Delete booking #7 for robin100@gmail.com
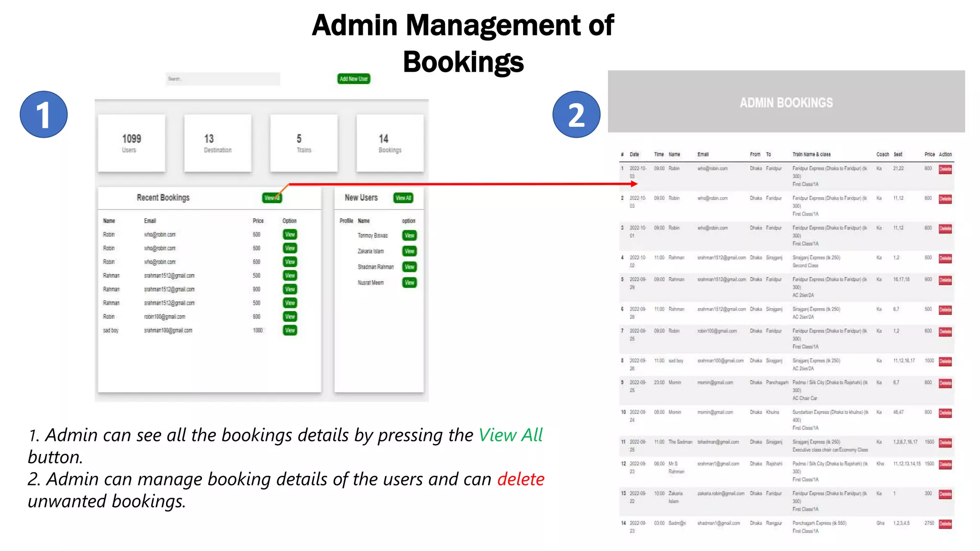980x551 pixels. [x=945, y=331]
